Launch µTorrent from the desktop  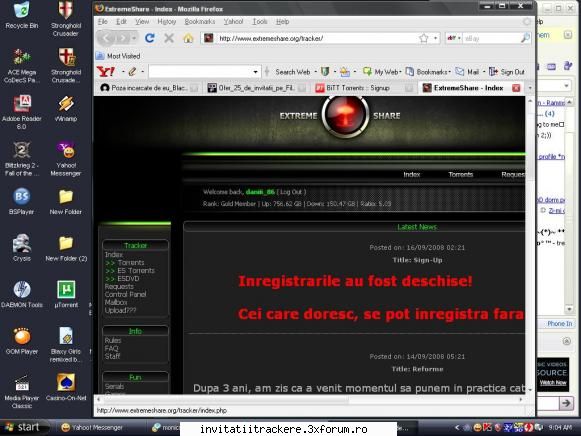point(66,295)
